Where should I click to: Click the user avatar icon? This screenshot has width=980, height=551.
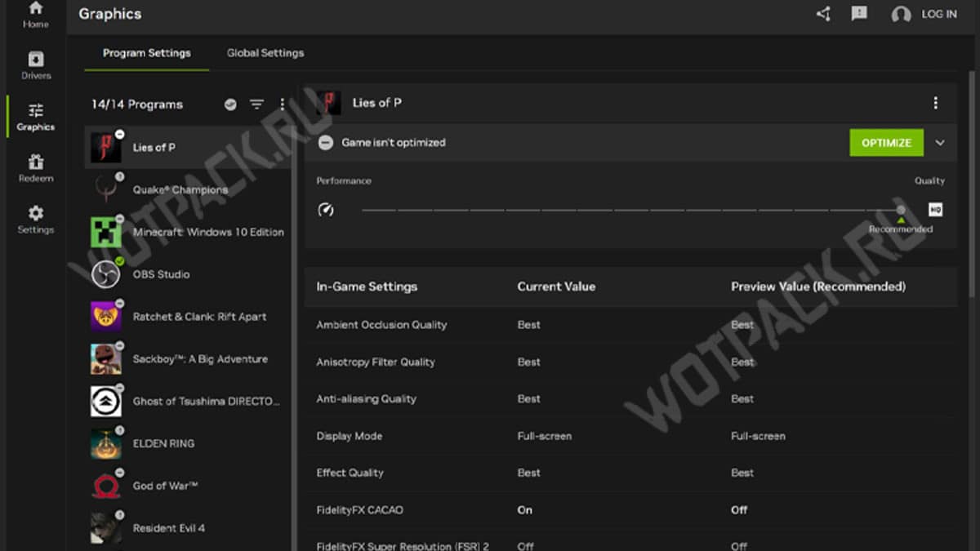click(901, 15)
